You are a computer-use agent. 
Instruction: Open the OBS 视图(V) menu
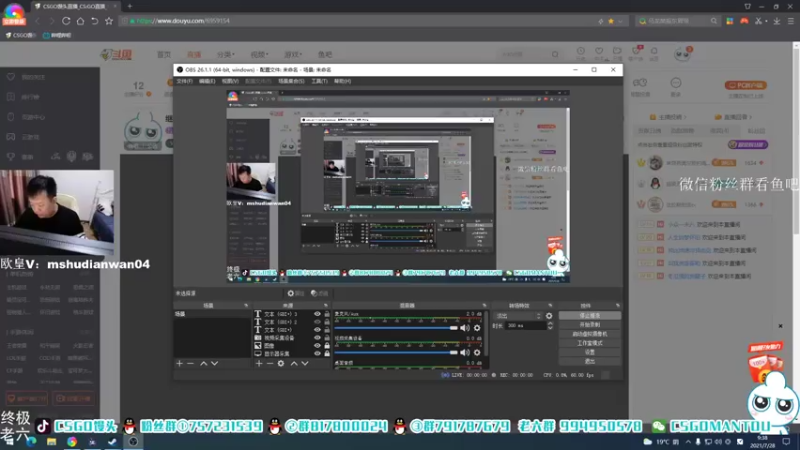(x=230, y=81)
